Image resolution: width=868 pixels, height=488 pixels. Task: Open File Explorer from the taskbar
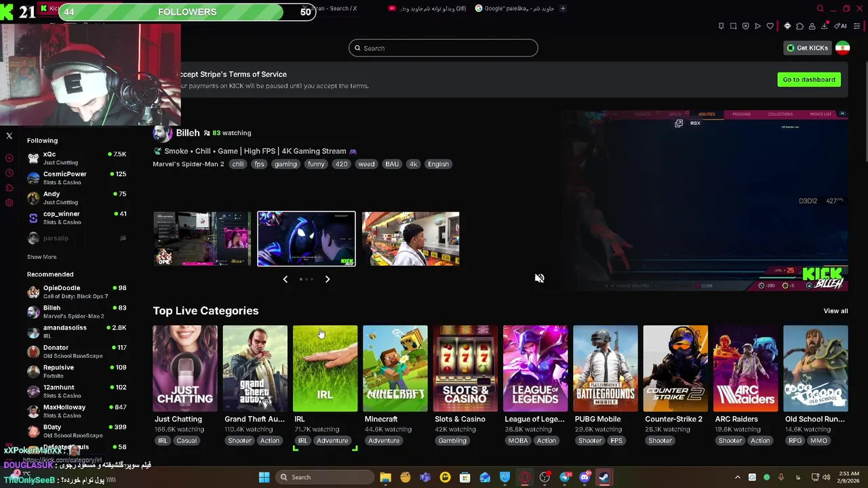click(385, 477)
